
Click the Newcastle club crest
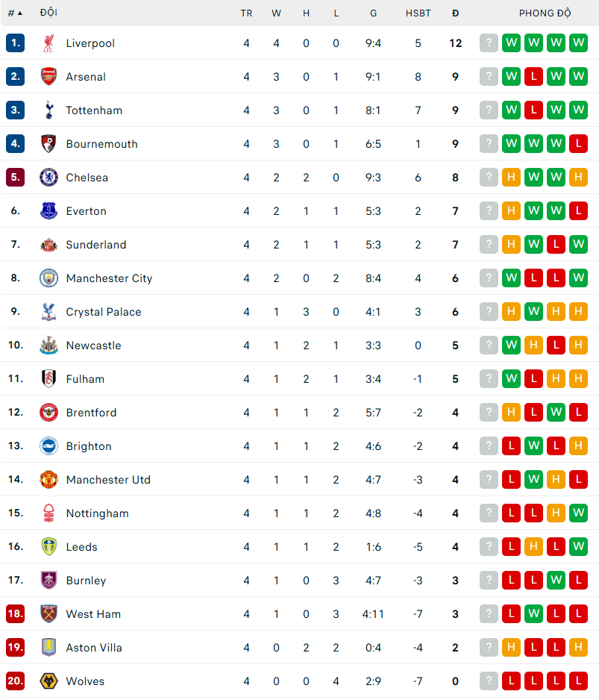(48, 345)
